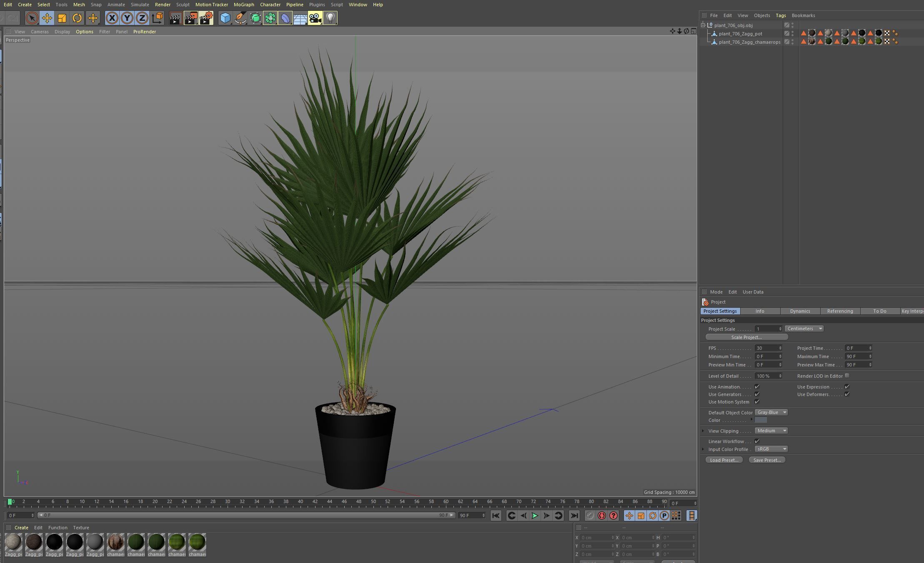
Task: Open the Centimeters unit dropdown
Action: click(x=804, y=329)
